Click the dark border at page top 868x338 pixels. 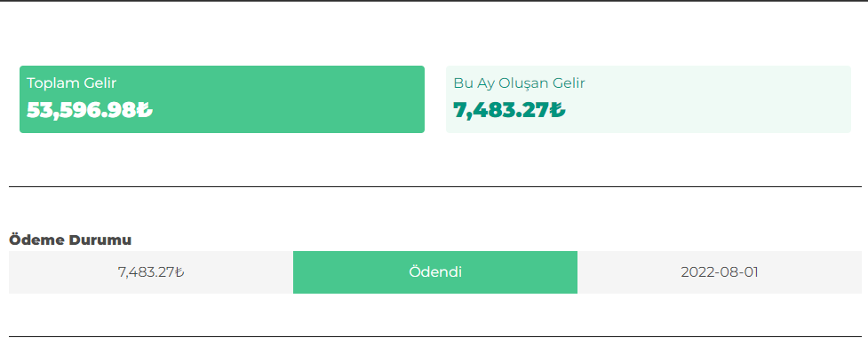434,1
